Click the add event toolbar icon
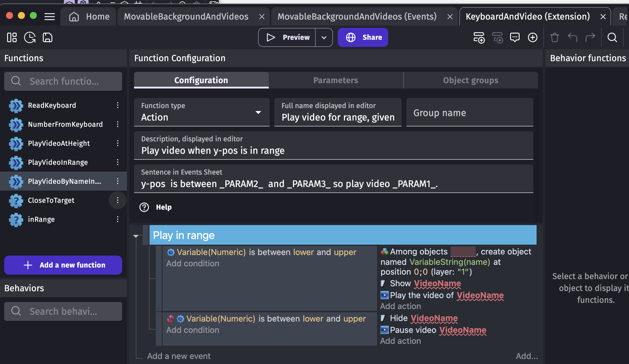Viewport: 629px width, 364px height. click(479, 37)
